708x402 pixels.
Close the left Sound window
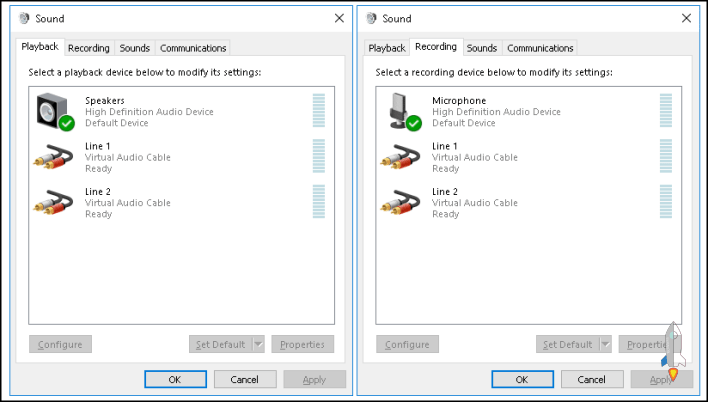pos(338,18)
